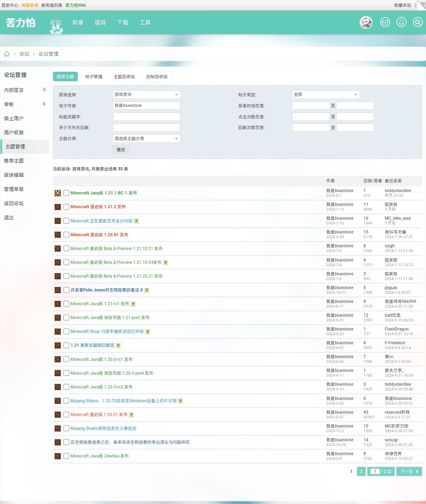This screenshot has height=504, width=426.
Task: Click the thread icon beside Minecraft Java版 24w06a
Action: [x=58, y=456]
